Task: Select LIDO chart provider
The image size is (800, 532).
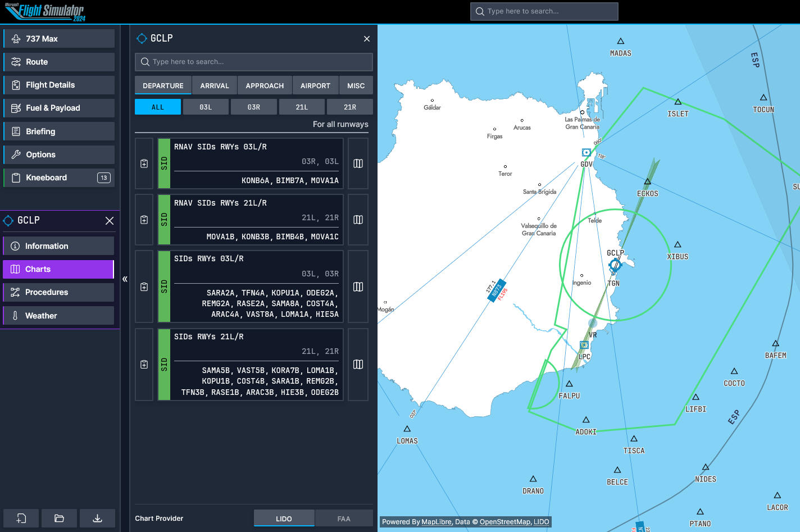Action: (284, 519)
